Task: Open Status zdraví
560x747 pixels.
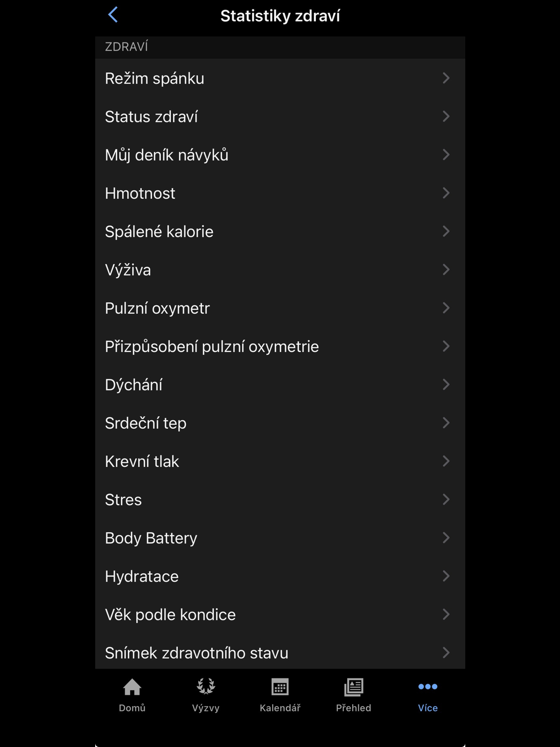Action: pyautogui.click(x=152, y=117)
